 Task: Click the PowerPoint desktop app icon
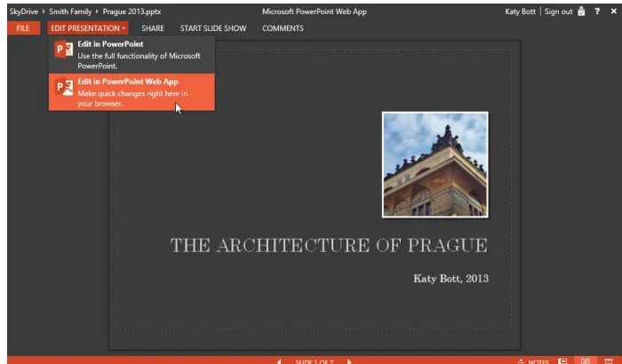tap(64, 49)
